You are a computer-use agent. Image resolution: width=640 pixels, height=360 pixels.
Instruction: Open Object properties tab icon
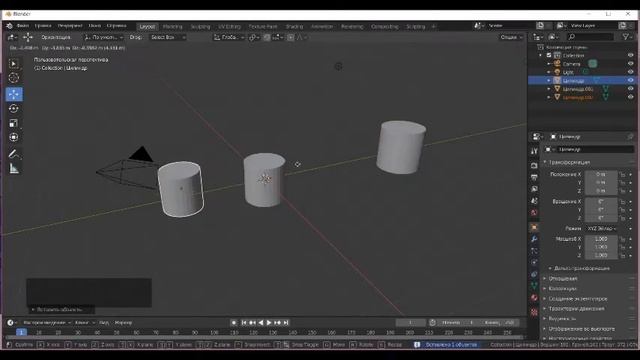click(x=534, y=227)
